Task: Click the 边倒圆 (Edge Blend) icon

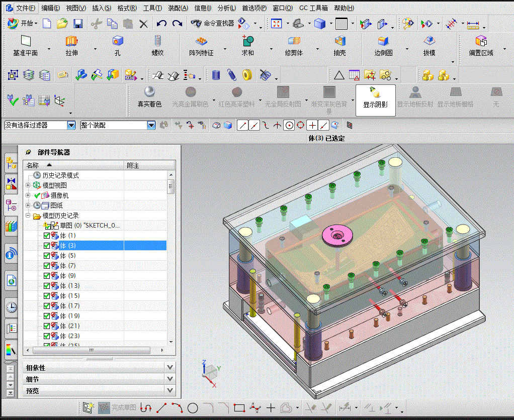Action: tap(383, 42)
